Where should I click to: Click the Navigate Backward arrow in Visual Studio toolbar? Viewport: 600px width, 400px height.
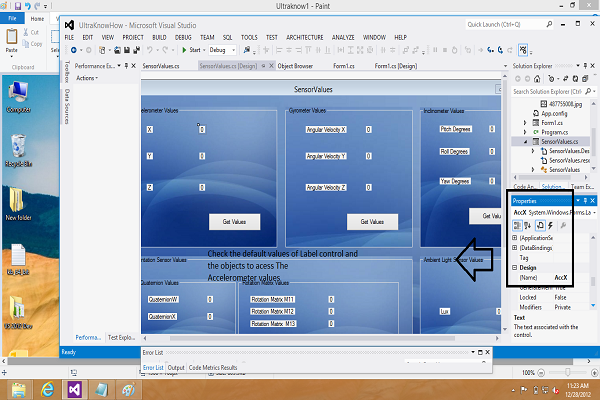[x=74, y=50]
